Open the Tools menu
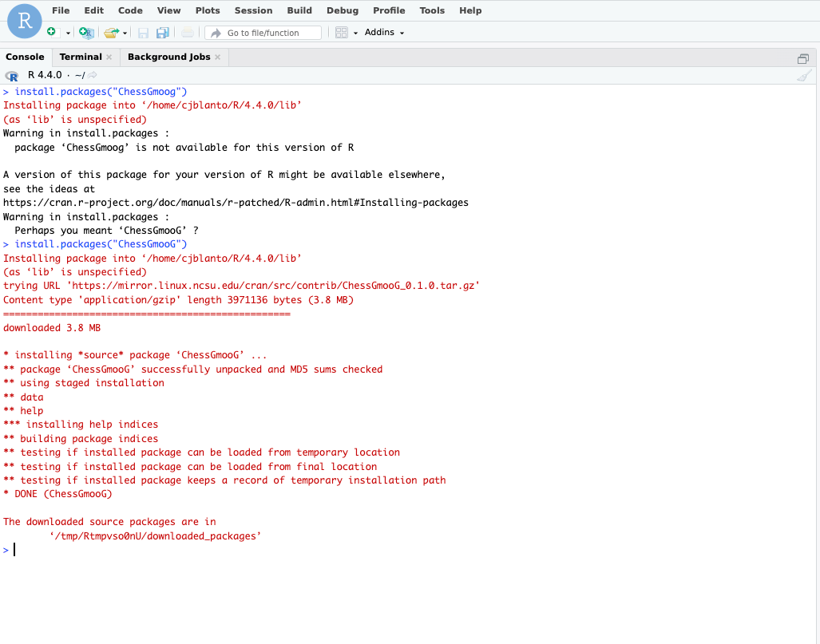820x644 pixels. (432, 10)
